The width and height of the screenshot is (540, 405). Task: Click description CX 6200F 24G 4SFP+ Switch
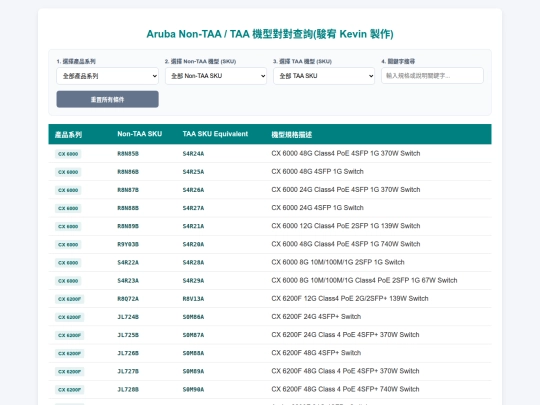(x=316, y=316)
